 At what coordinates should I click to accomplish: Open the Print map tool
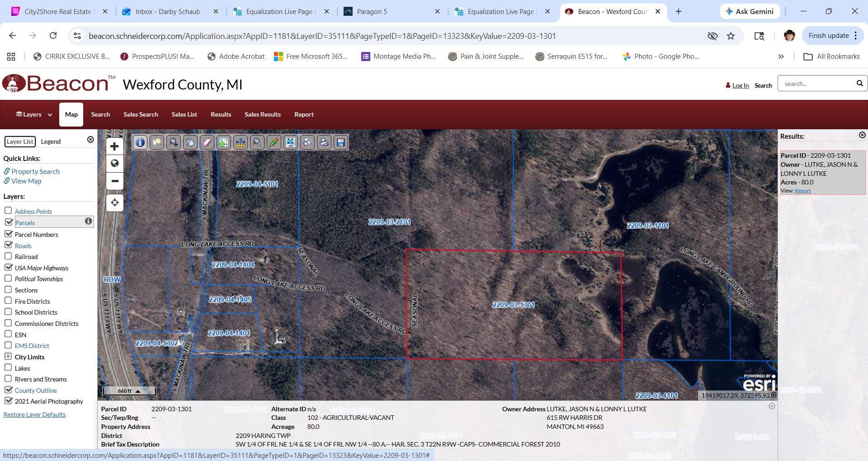(324, 142)
